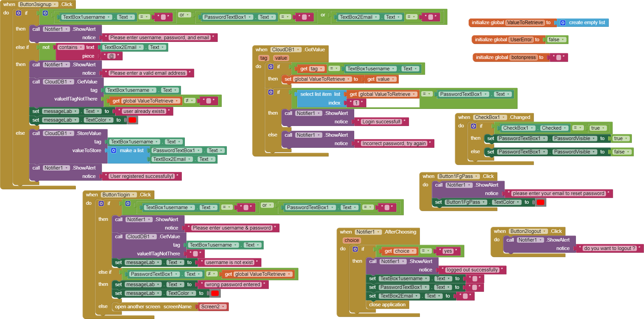Click gear icon on create empty list block
This screenshot has width=644, height=319.
point(563,23)
